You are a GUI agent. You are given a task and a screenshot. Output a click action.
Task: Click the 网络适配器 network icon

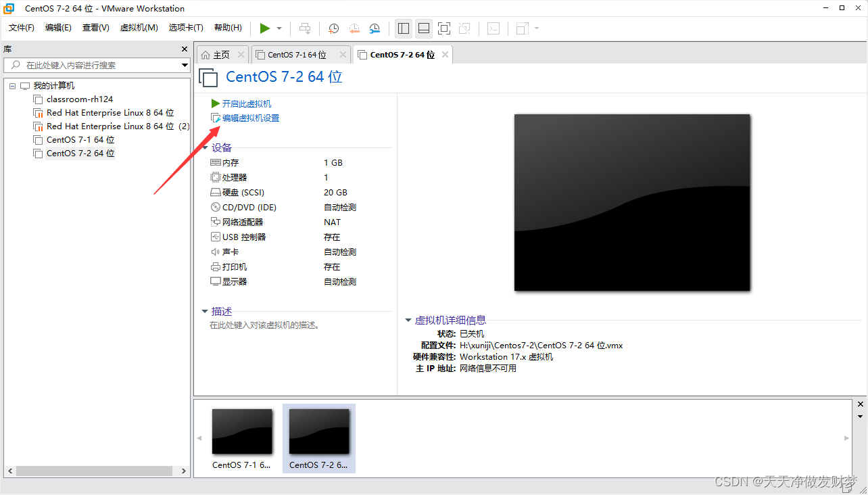[216, 222]
